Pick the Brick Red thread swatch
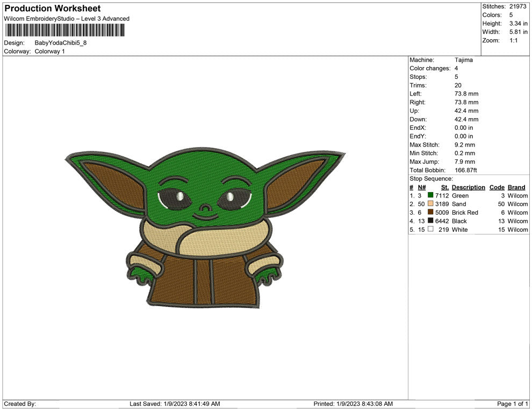Image resolution: width=532 pixels, height=409 pixels. (430, 213)
